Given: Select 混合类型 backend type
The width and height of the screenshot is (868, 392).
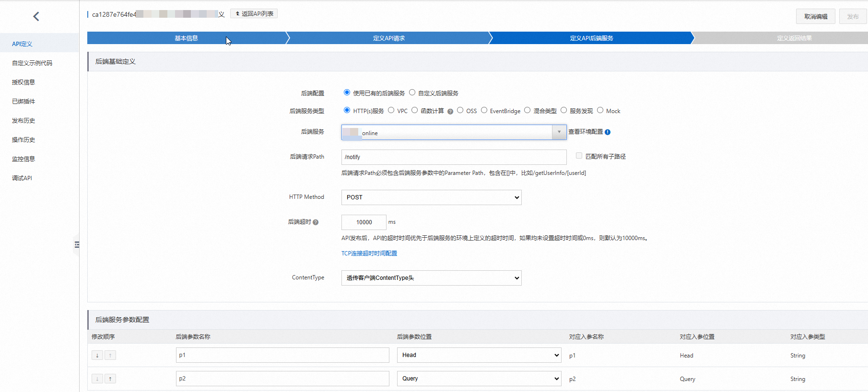Looking at the screenshot, I should point(527,110).
